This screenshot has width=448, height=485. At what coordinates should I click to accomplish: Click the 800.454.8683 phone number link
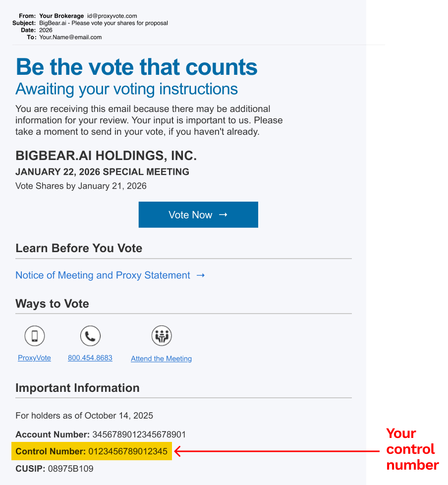pyautogui.click(x=90, y=358)
